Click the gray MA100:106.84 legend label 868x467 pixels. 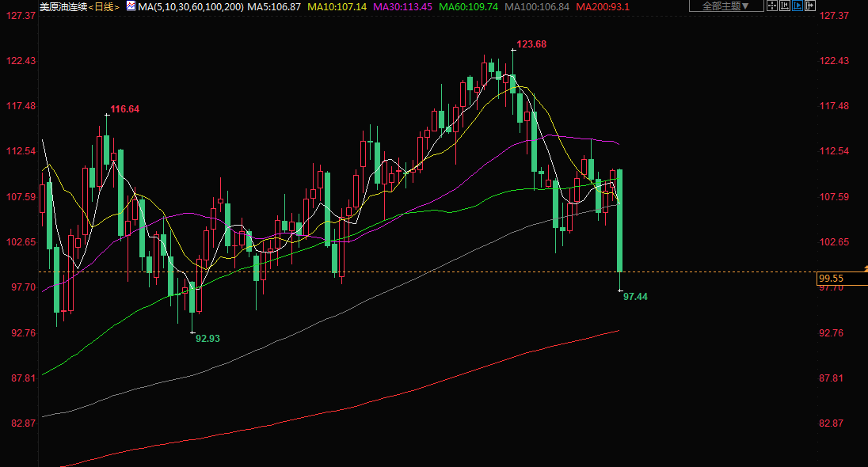tap(536, 6)
